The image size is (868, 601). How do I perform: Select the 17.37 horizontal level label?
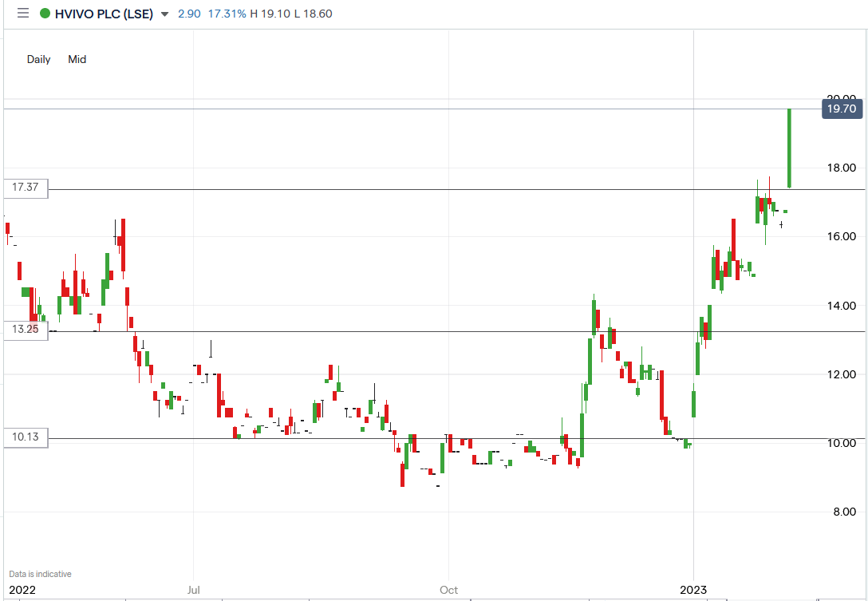[26, 188]
